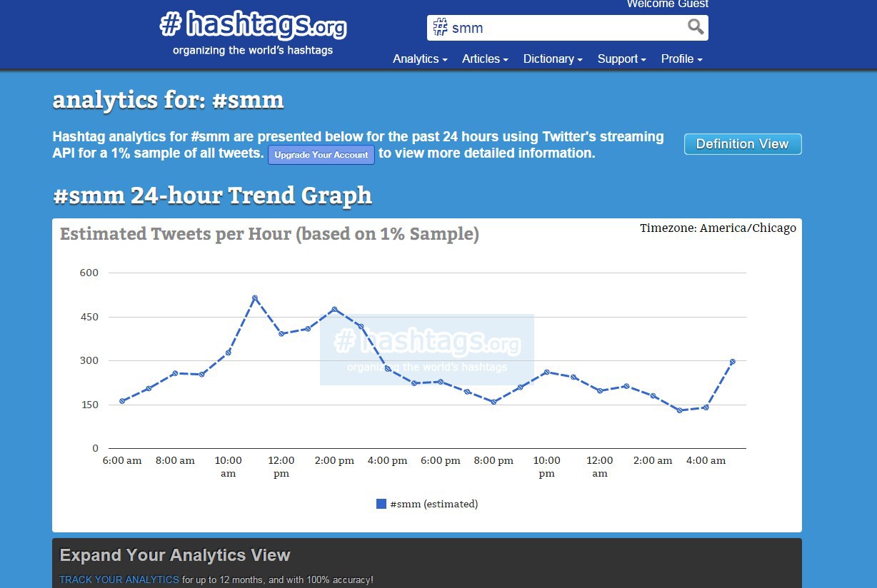Click the 'Expand Your Analytics View' heading

tap(175, 555)
